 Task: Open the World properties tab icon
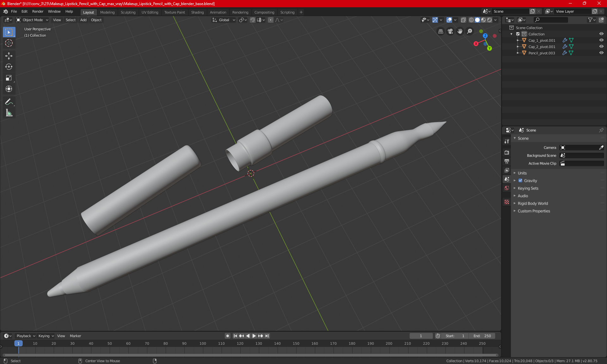click(x=507, y=188)
